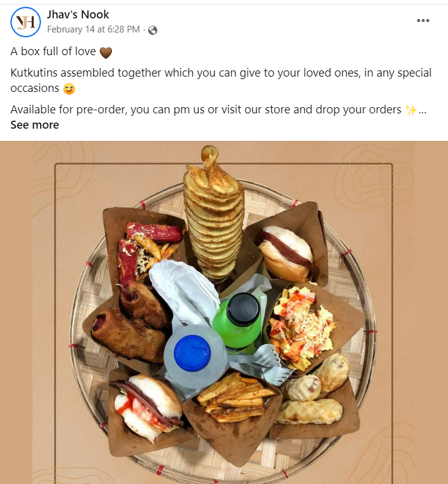The image size is (448, 484).
Task: Select the text A box full of love
Action: point(53,51)
